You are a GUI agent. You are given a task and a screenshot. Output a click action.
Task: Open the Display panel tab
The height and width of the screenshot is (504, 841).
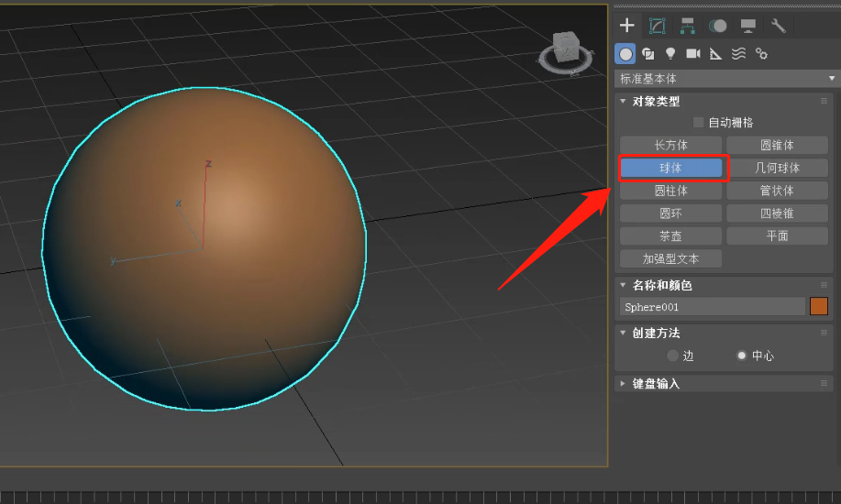(747, 26)
